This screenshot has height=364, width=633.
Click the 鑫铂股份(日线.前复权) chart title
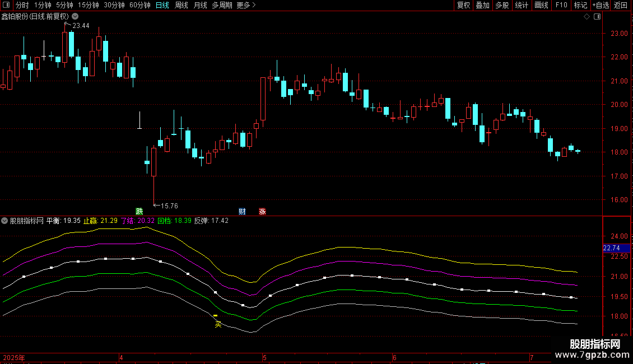click(35, 17)
